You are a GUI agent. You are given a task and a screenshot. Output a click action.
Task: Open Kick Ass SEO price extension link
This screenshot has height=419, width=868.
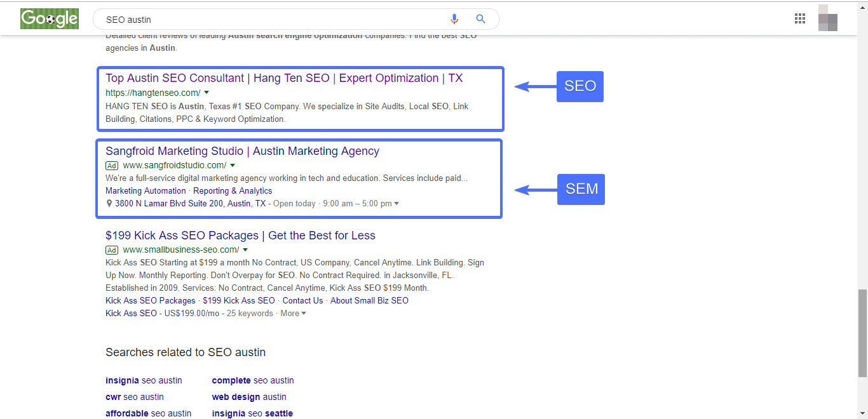(x=131, y=314)
